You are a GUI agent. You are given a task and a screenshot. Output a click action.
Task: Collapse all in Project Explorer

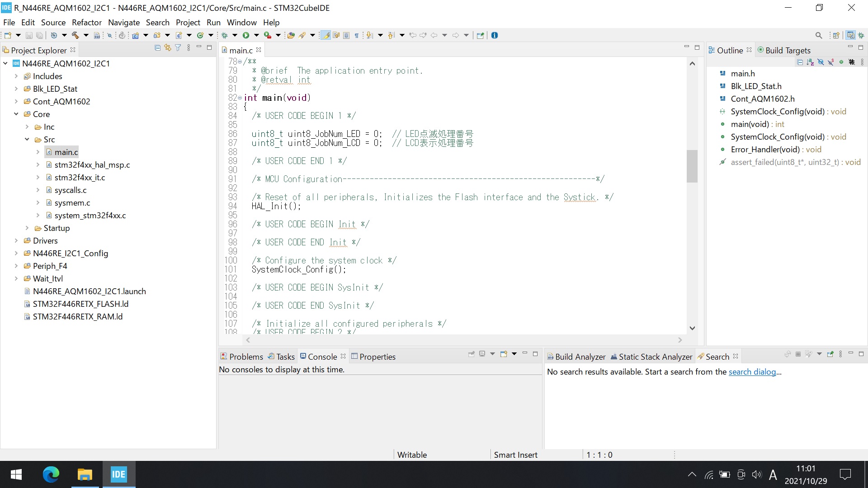pos(157,48)
